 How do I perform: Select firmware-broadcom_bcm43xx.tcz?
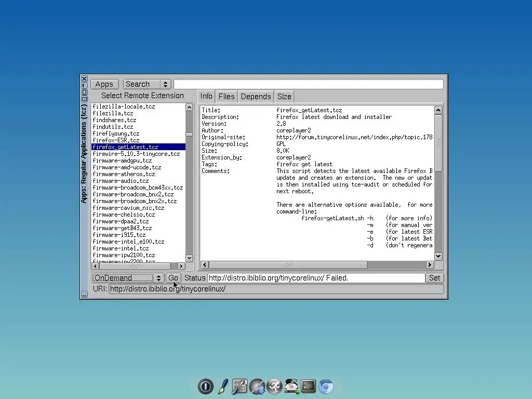(x=138, y=188)
